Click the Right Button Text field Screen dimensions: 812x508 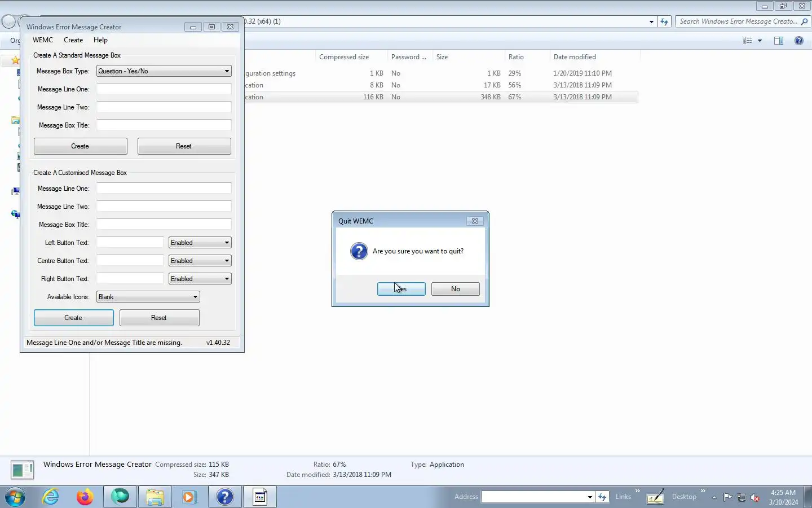coord(130,279)
